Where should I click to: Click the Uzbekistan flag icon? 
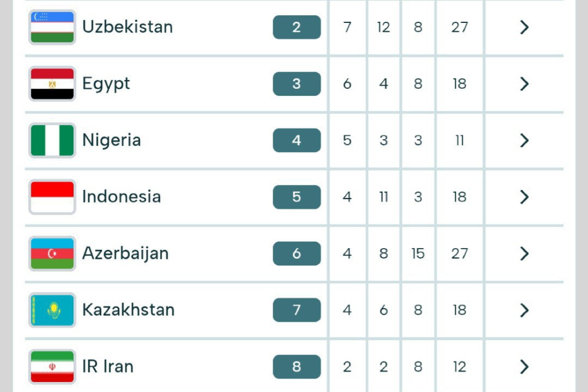[x=52, y=27]
